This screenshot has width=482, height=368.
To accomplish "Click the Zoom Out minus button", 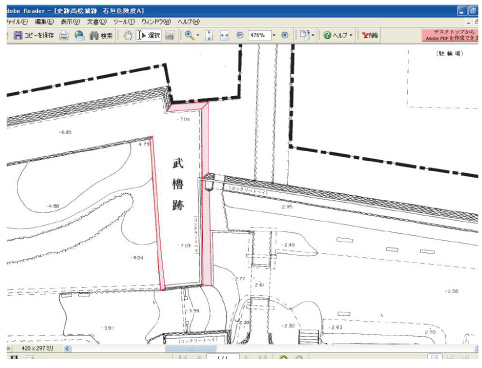I will click(240, 35).
